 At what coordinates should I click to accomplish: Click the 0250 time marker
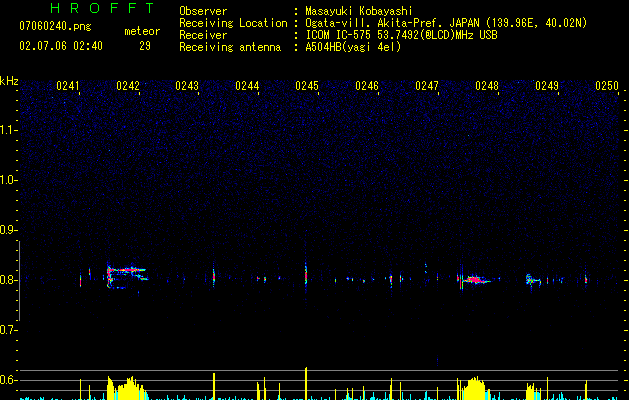point(607,86)
